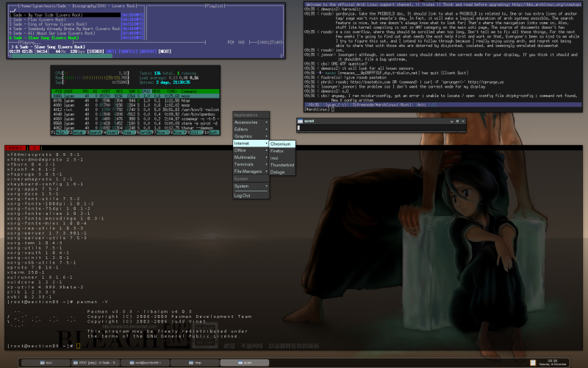Select the /usr/bin/X process row
The height and width of the screenshot is (368, 588).
135,110
